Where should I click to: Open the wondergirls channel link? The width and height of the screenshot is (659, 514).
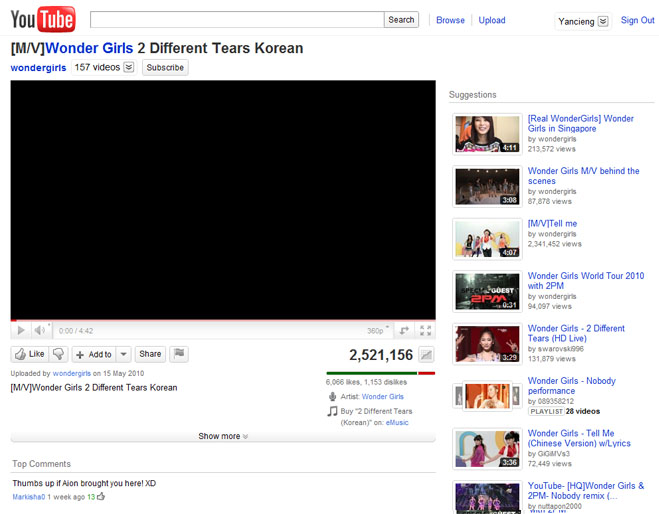(x=38, y=68)
